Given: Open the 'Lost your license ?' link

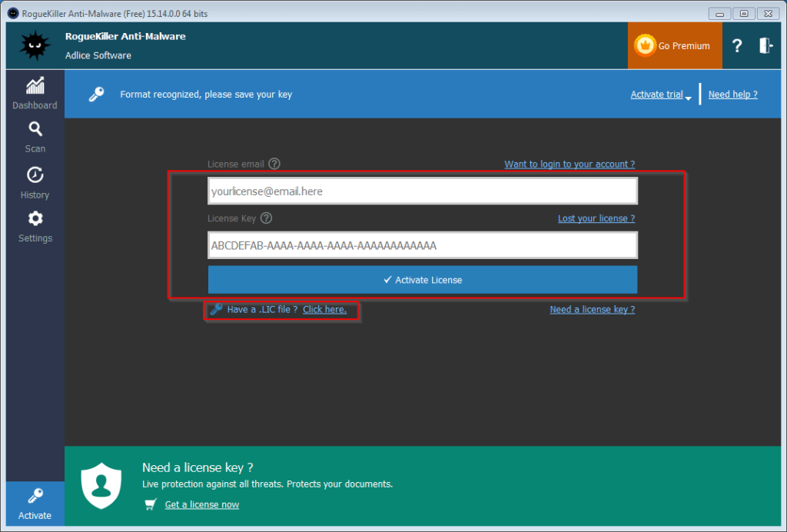Looking at the screenshot, I should point(596,218).
